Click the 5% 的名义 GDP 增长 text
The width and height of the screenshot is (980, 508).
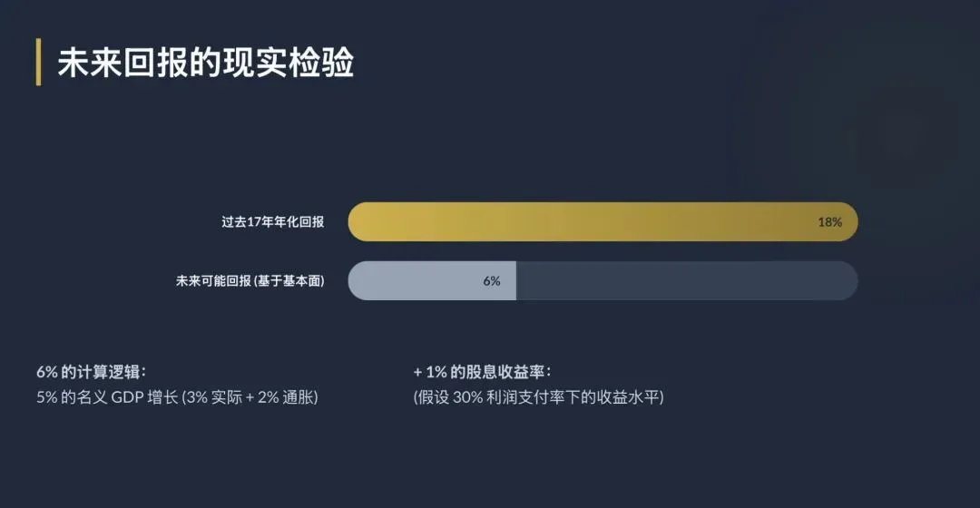(107, 397)
